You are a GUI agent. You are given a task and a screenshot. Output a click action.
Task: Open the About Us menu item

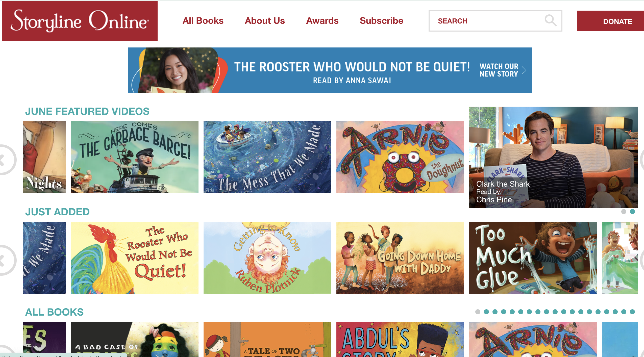point(265,21)
